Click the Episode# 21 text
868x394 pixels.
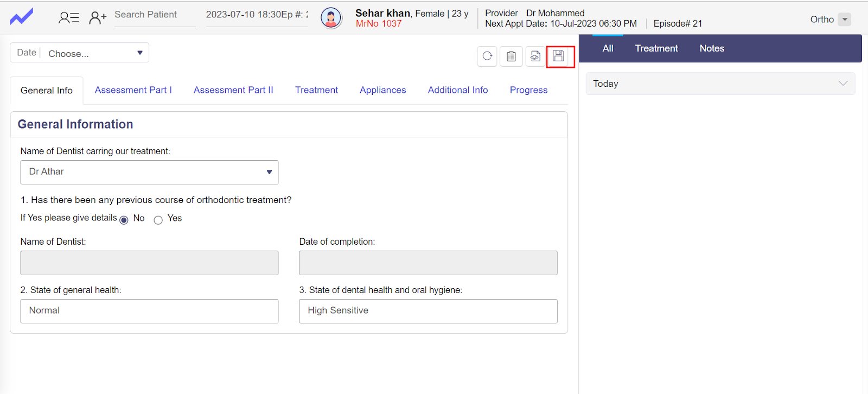[678, 24]
